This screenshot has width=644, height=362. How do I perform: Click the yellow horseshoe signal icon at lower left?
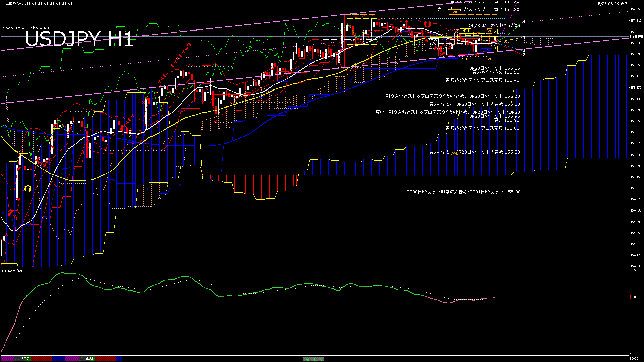(28, 189)
